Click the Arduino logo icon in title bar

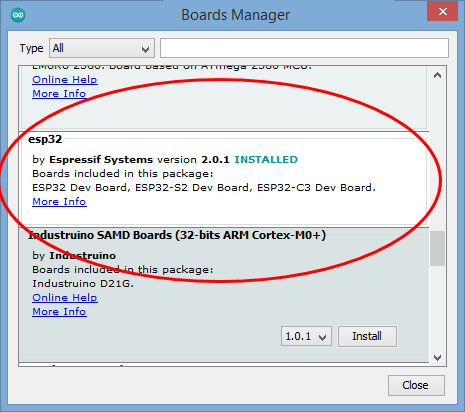[x=18, y=15]
